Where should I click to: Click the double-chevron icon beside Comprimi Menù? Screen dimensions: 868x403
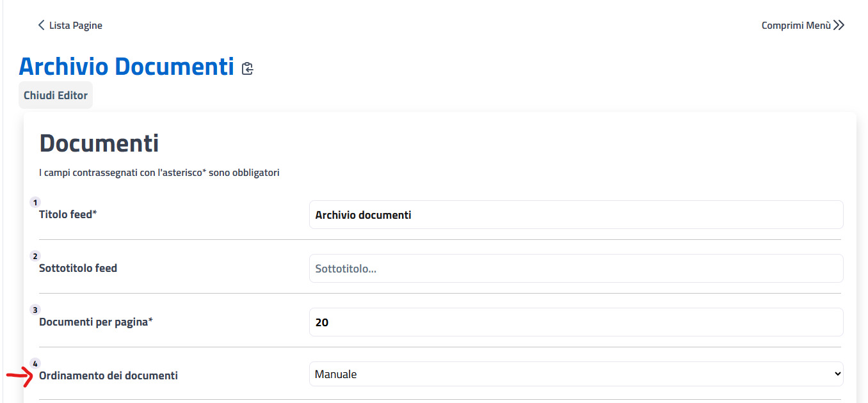(x=839, y=26)
